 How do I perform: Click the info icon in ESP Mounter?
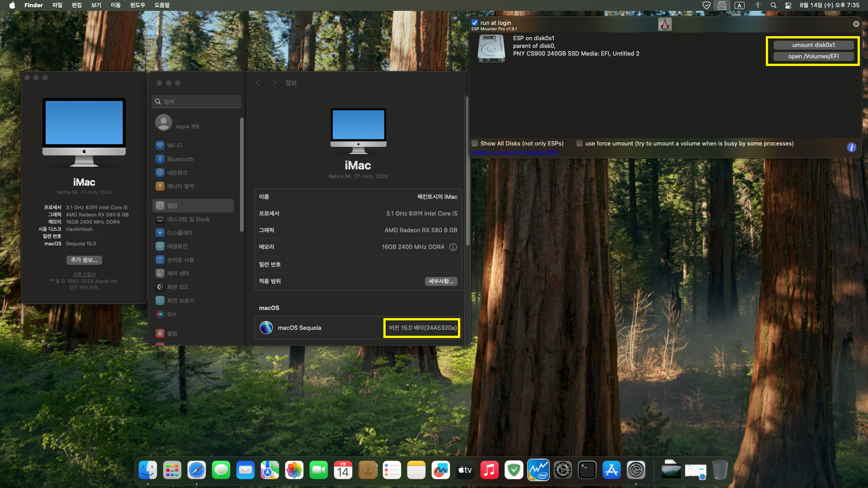click(851, 148)
